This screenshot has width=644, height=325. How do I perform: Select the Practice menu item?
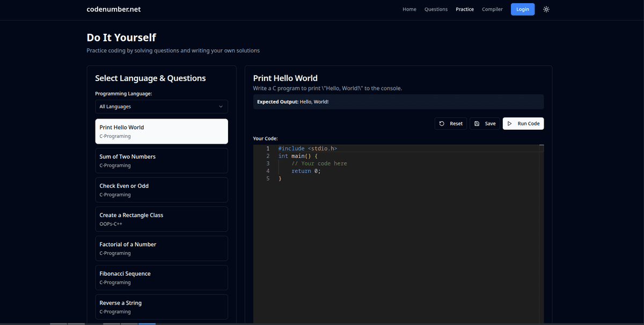click(x=465, y=9)
